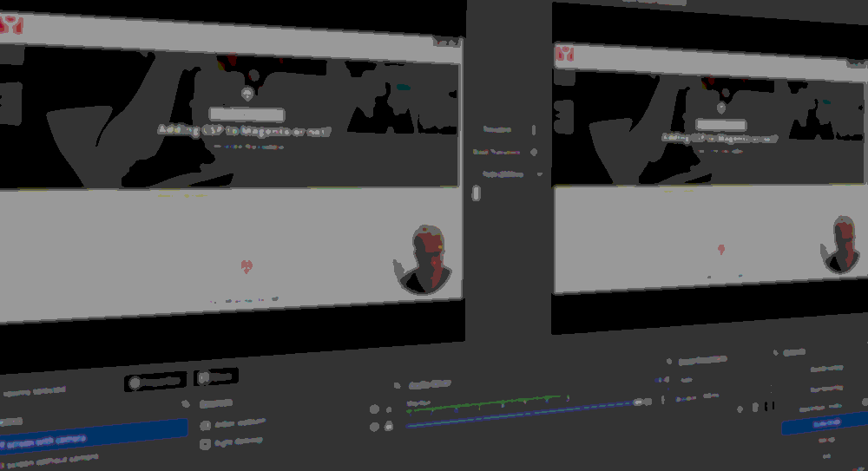Click the top button in Controls panel
The image size is (868, 471).
point(825,369)
